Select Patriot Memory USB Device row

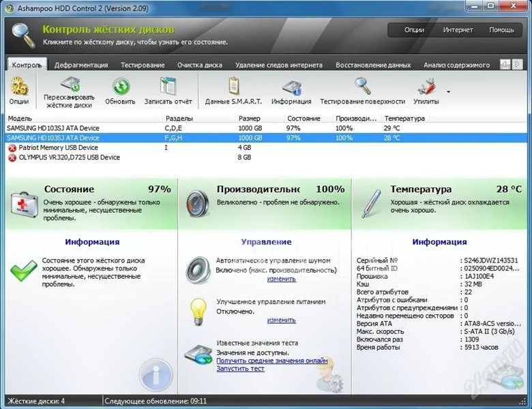pyautogui.click(x=266, y=148)
